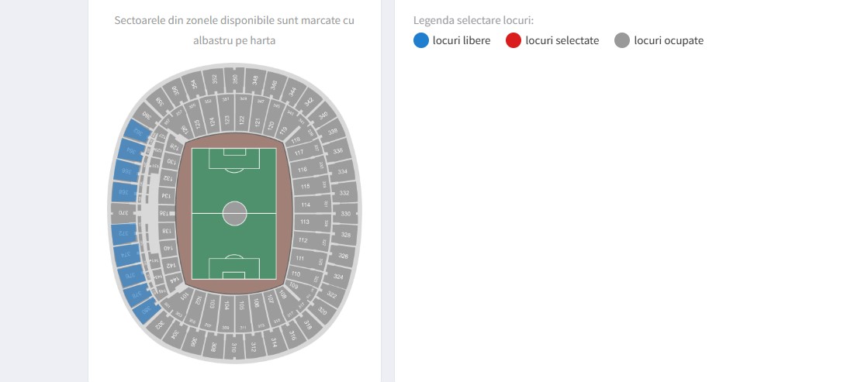
Task: Click lower-tier sector 132
Action: (x=165, y=178)
